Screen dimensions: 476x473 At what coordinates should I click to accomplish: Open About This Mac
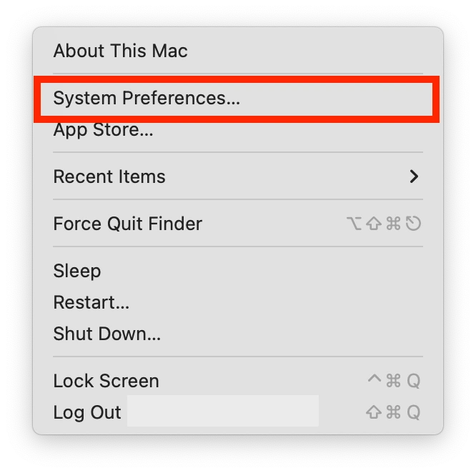[238, 51]
